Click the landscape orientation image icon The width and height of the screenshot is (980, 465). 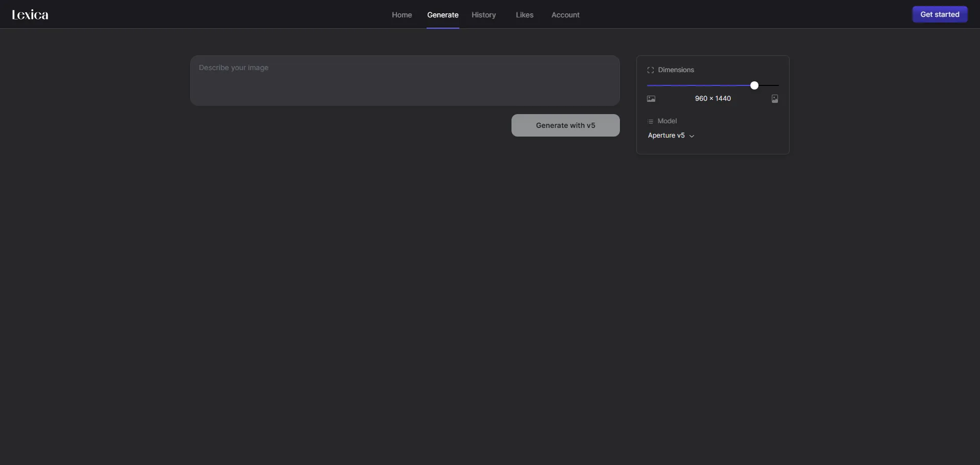[x=651, y=99]
